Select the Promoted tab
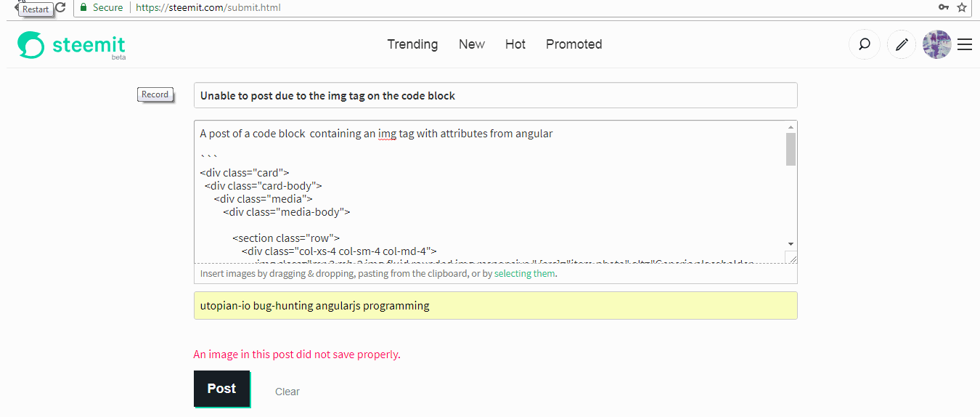The image size is (980, 417). [x=573, y=44]
